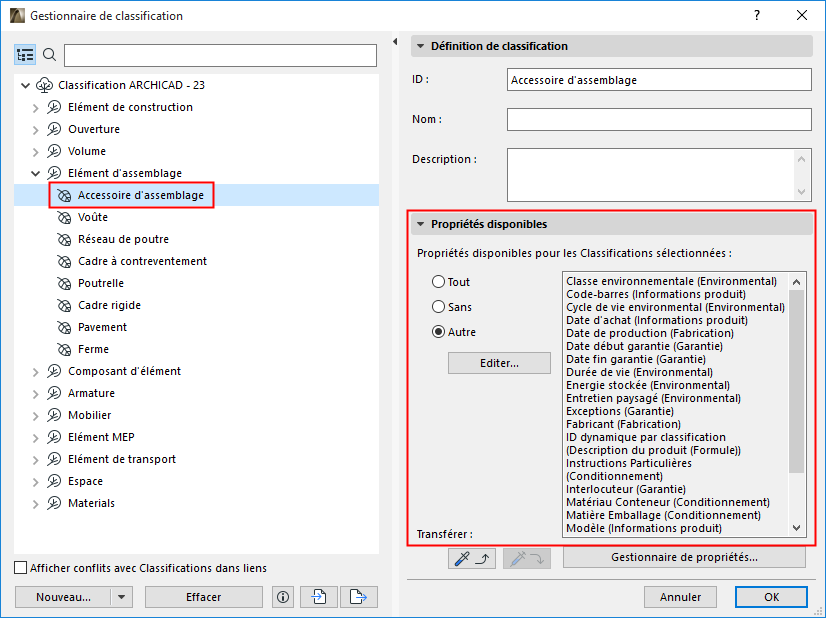
Task: Click the Annuler button
Action: coord(680,597)
